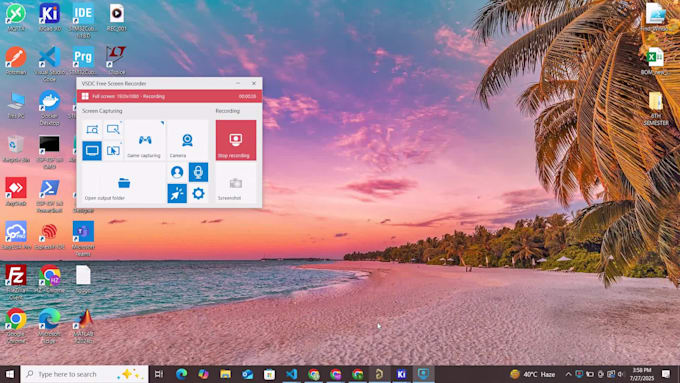Open the volume speaker tray icon

[x=621, y=374]
